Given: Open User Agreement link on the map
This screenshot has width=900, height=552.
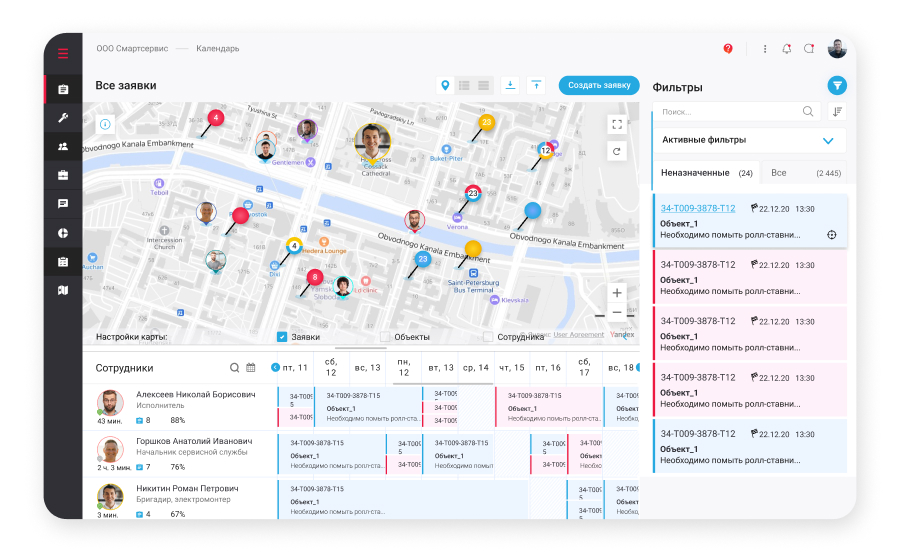Looking at the screenshot, I should (579, 335).
